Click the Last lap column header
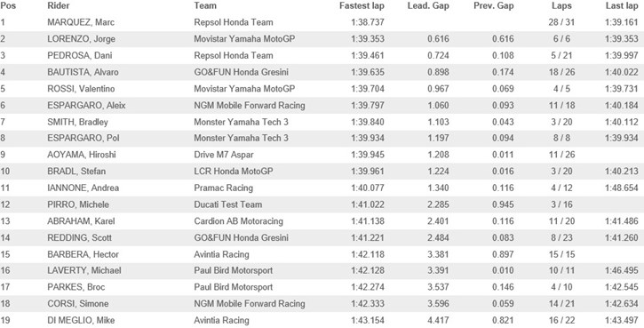This screenshot has width=644, height=328. tap(622, 6)
